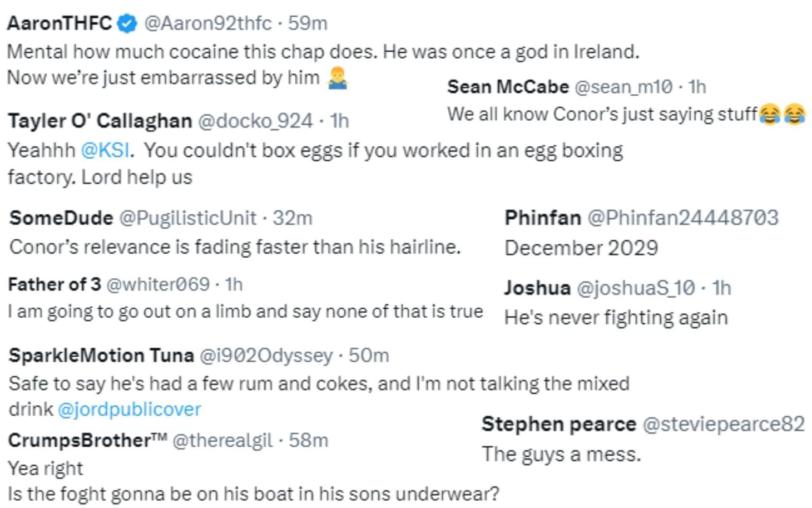Image resolution: width=812 pixels, height=508 pixels.
Task: Open Tayler O' Callaghan's profile
Action: click(x=100, y=121)
